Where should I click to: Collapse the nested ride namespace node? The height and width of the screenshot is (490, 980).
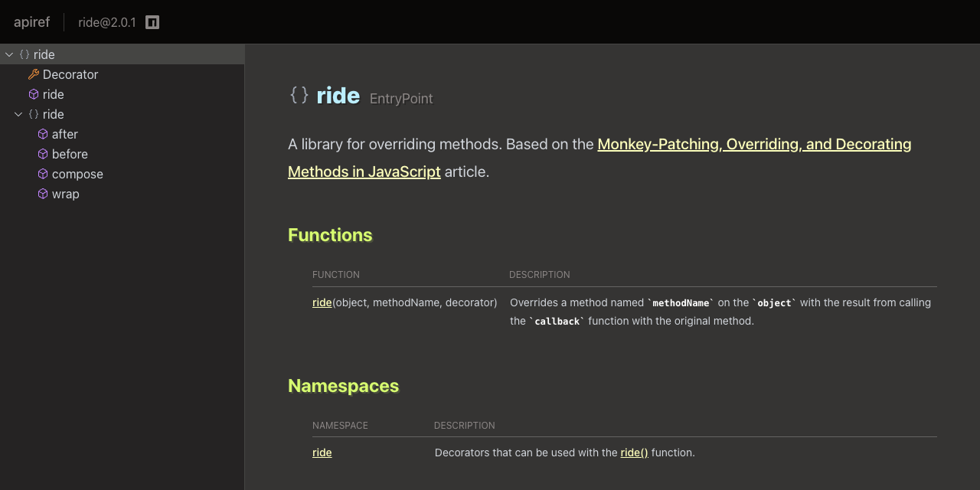tap(18, 114)
